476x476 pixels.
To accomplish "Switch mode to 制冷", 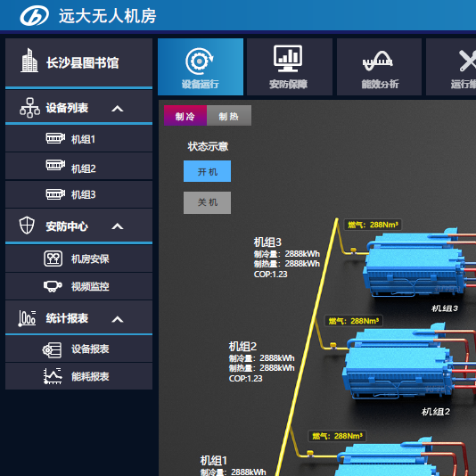I will pos(185,115).
